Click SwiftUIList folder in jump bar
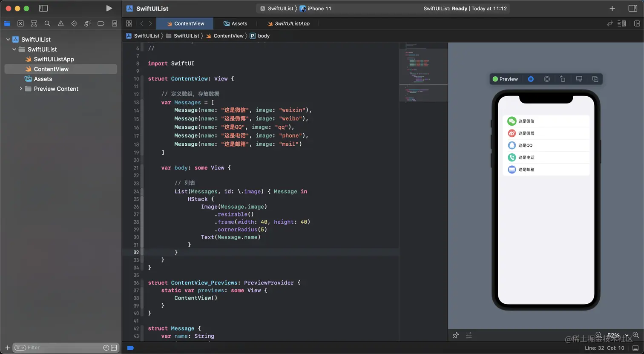Screen dimensions: 644x354 click(182, 36)
